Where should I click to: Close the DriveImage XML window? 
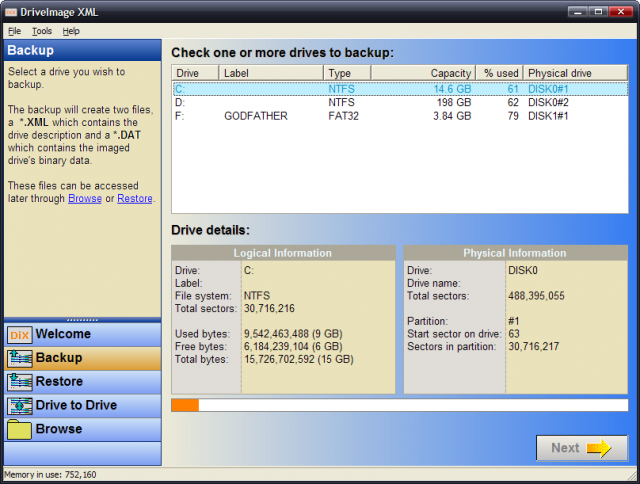click(x=621, y=11)
